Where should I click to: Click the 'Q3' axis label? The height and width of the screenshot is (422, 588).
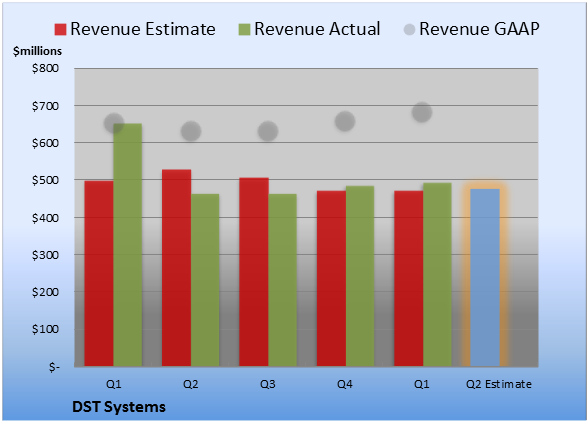(x=268, y=384)
